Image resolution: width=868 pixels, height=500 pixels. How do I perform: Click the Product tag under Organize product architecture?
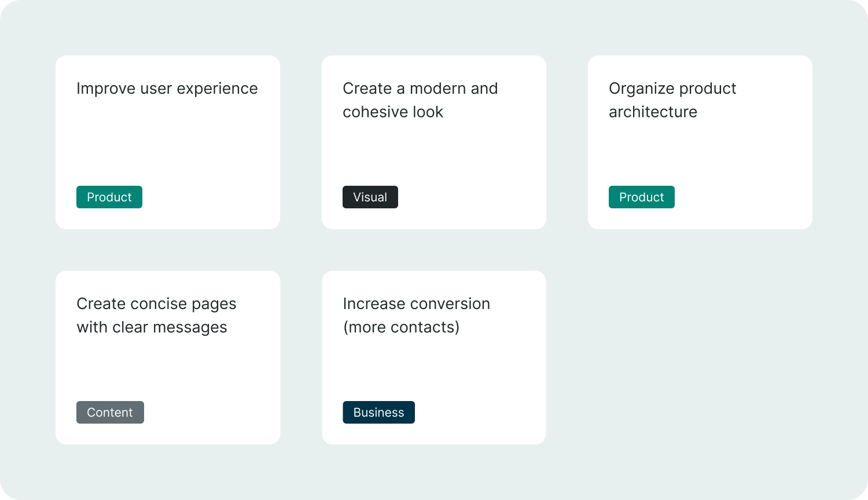(642, 197)
